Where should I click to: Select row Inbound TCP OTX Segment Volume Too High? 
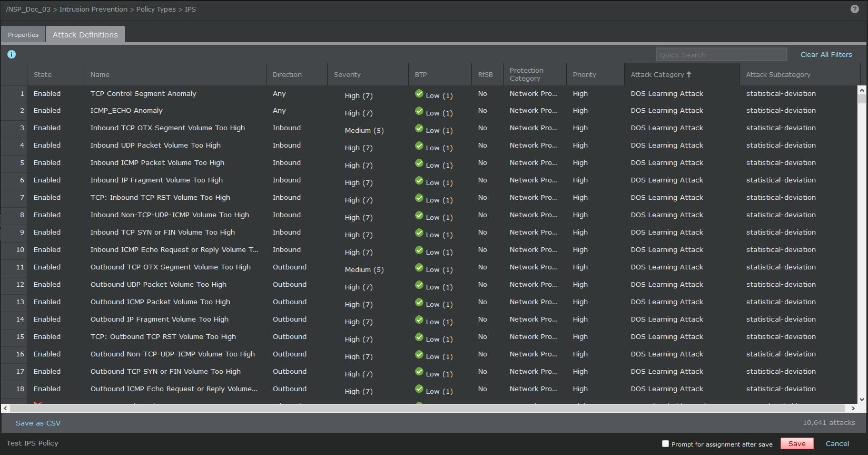(x=429, y=128)
